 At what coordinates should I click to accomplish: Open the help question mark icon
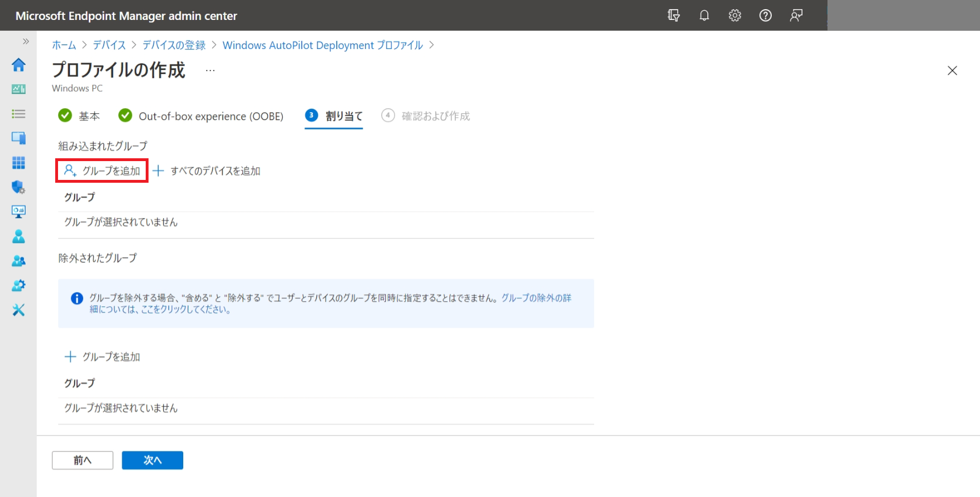coord(765,15)
